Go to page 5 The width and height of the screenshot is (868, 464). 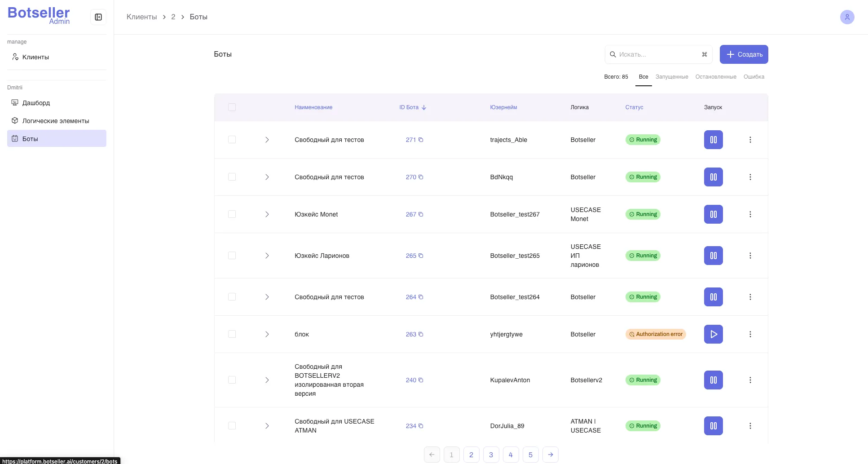(x=530, y=455)
